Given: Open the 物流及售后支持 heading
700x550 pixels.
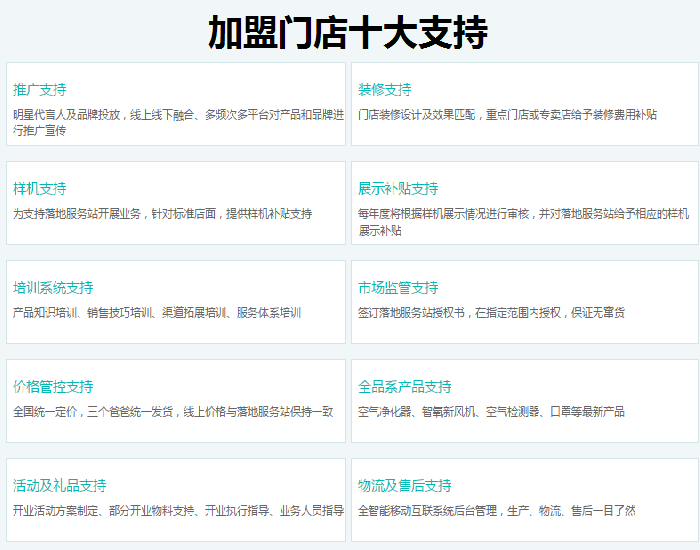Looking at the screenshot, I should click(405, 486).
